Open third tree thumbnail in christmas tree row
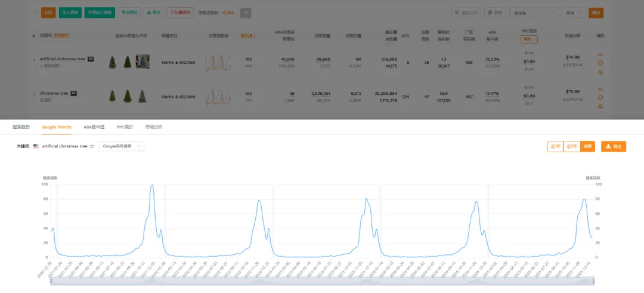Screen dimensions: 644x293 [x=142, y=96]
